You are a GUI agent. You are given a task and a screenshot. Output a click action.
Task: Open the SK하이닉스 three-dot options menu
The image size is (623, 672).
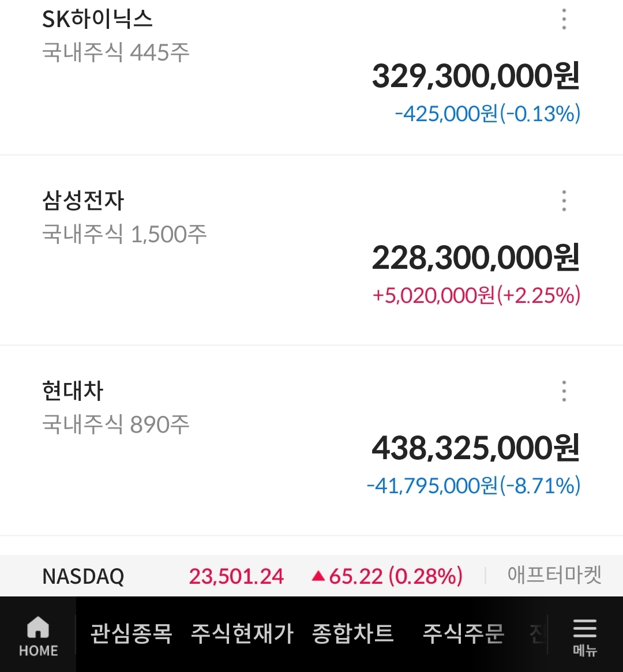(x=564, y=20)
